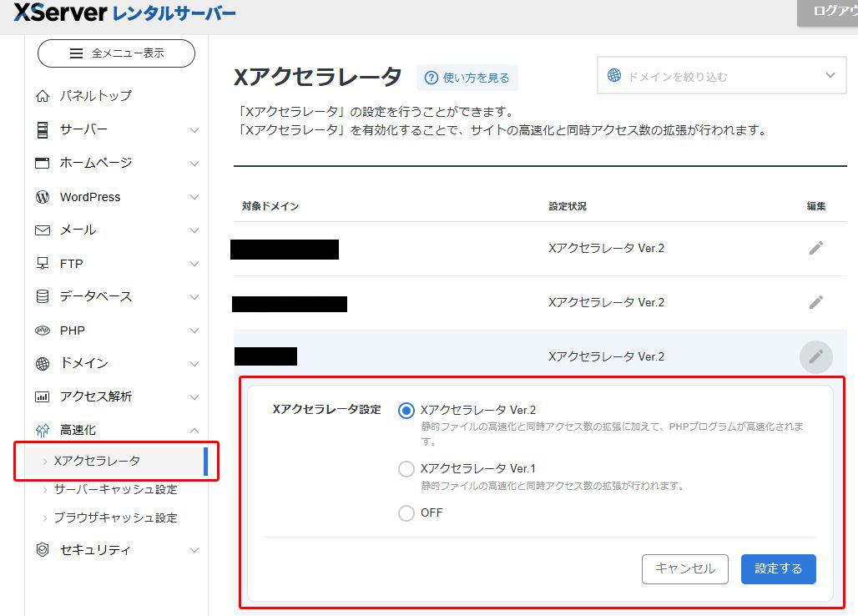Click the ログアウト button
The image size is (858, 616).
(x=827, y=12)
